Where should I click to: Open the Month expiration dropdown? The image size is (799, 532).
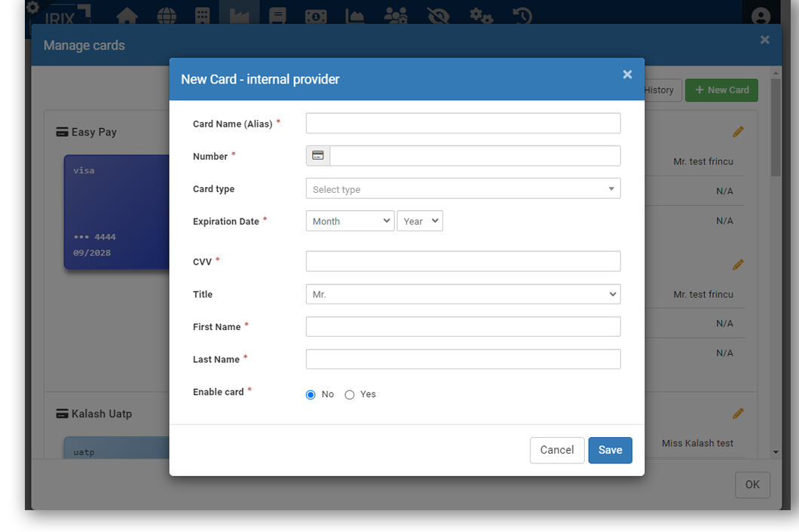(x=350, y=221)
